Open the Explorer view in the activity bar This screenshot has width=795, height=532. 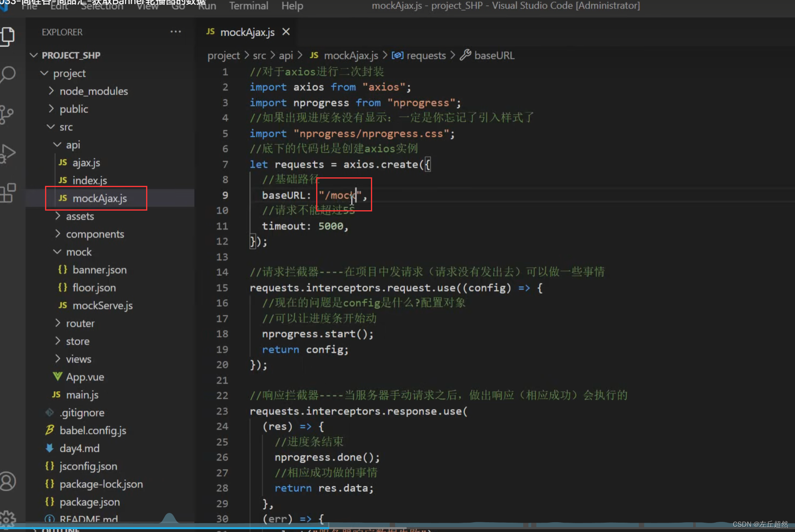[8, 37]
